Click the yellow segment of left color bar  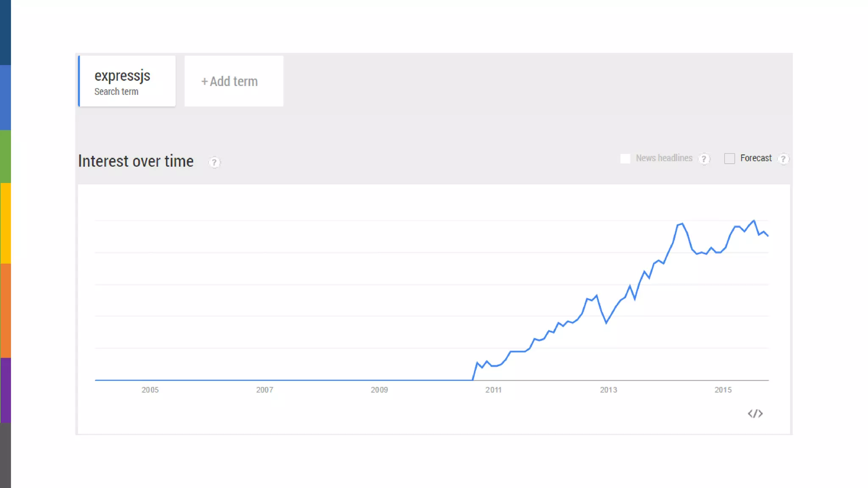click(x=5, y=223)
